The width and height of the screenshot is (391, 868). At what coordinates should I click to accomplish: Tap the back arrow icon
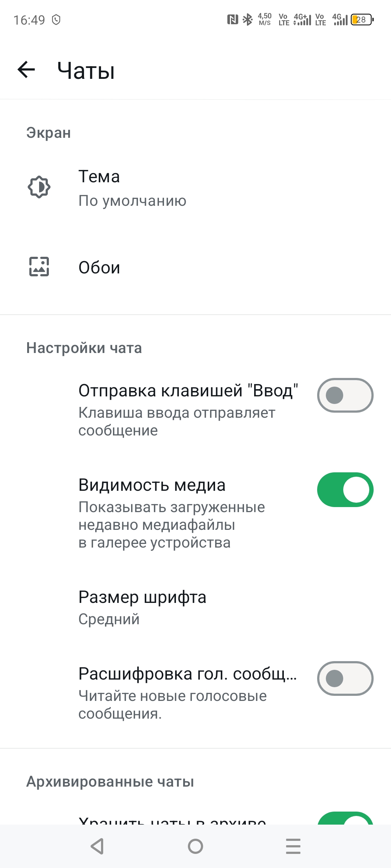[x=26, y=69]
